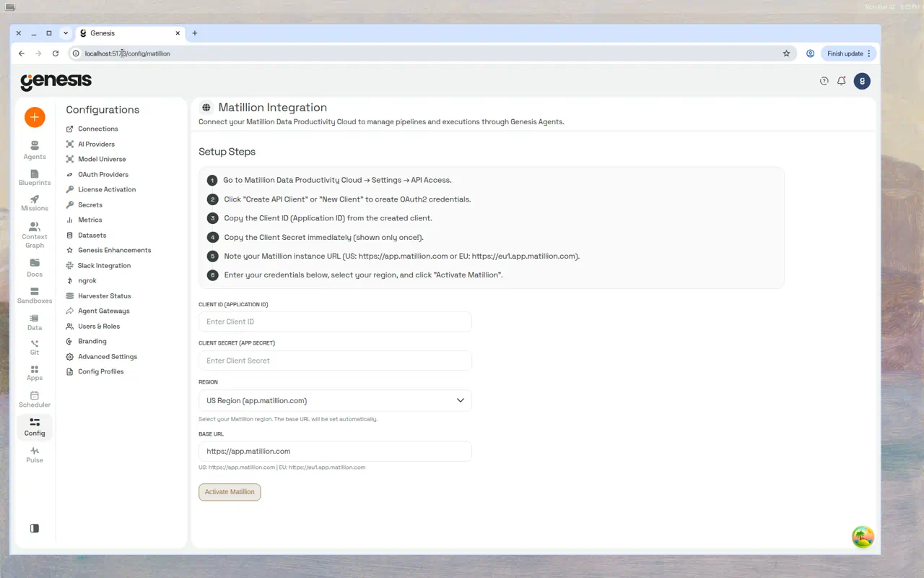Bookmark this page with the star icon
The height and width of the screenshot is (578, 924).
coord(786,53)
